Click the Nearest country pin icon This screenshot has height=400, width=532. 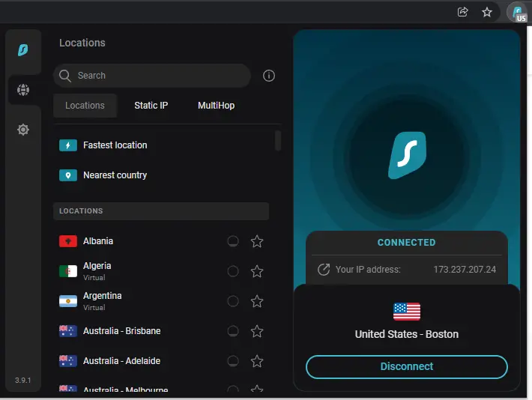68,175
